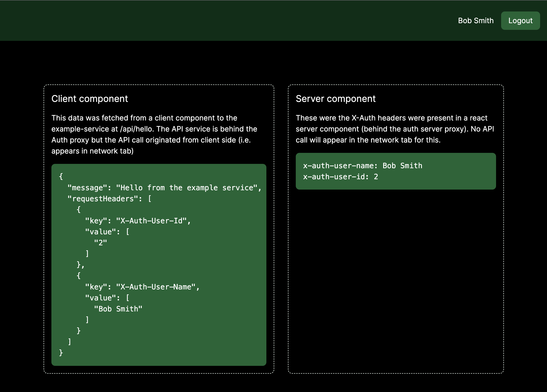547x392 pixels.
Task: Click the server component description paragraph
Action: pos(395,129)
